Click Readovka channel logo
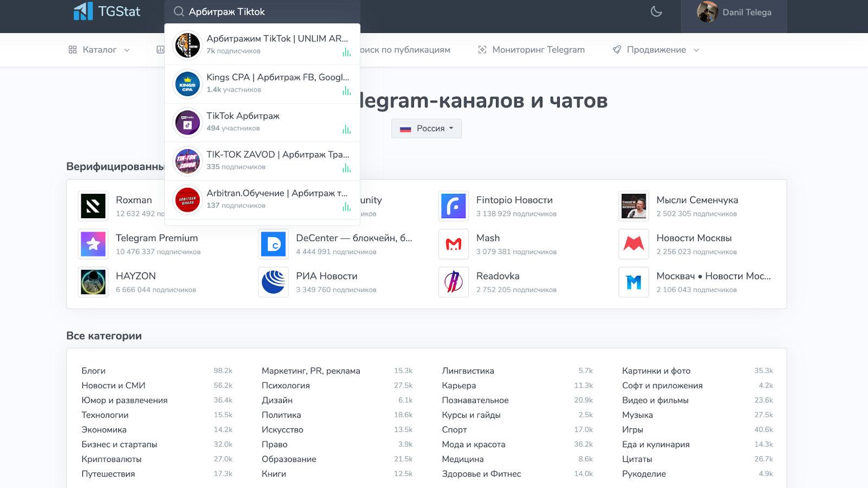The image size is (868, 488). 454,282
